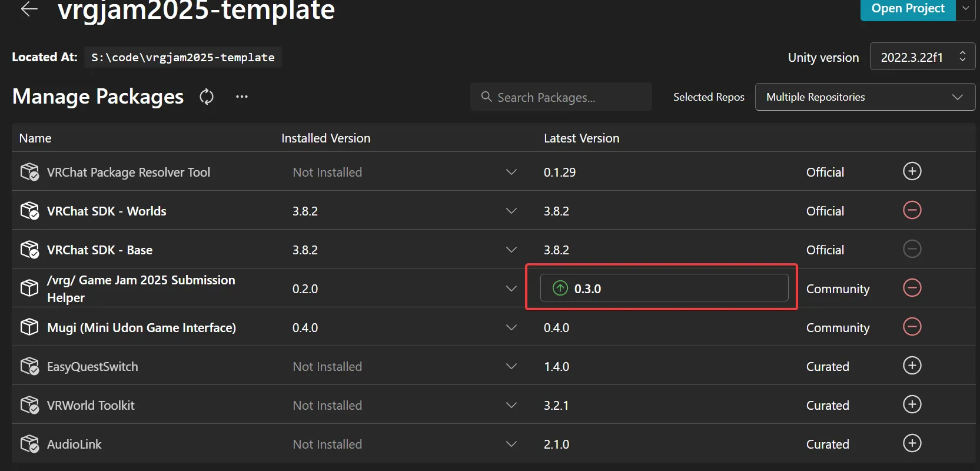Screen dimensions: 980x471
Task: Click the search magnifier icon
Action: pyautogui.click(x=486, y=97)
